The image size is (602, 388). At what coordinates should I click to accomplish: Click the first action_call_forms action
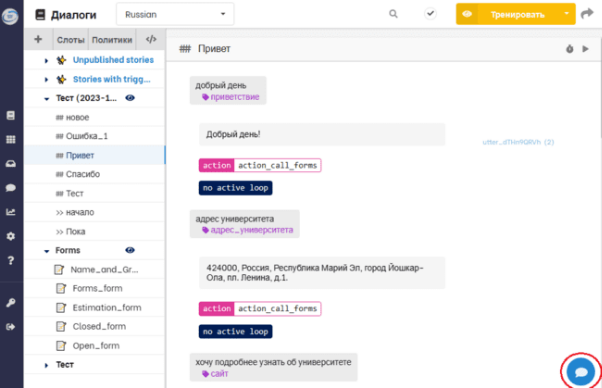(260, 165)
